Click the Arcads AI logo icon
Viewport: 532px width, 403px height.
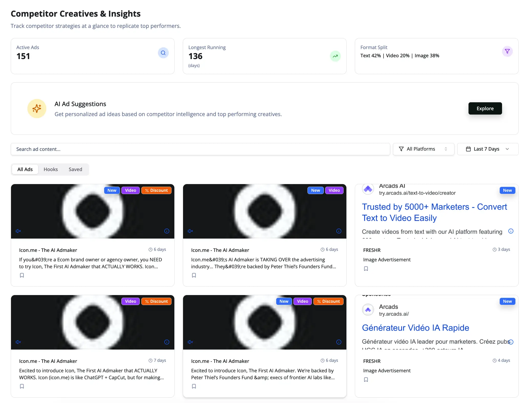(x=368, y=189)
